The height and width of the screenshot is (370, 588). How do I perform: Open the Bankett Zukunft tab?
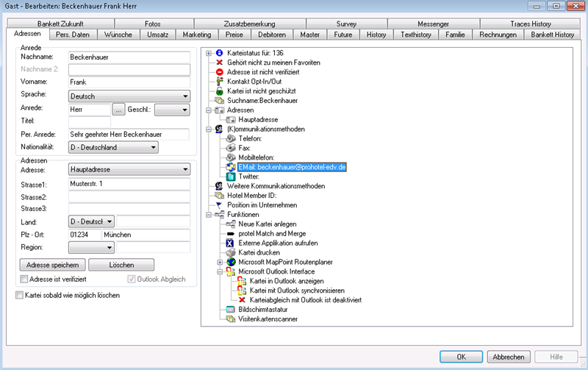pos(60,24)
